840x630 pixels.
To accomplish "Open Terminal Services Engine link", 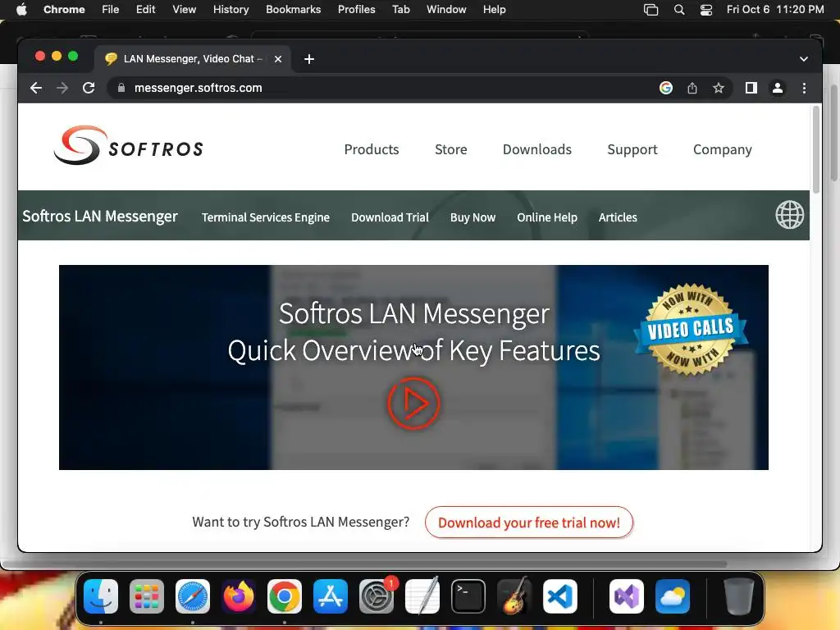I will click(x=266, y=217).
